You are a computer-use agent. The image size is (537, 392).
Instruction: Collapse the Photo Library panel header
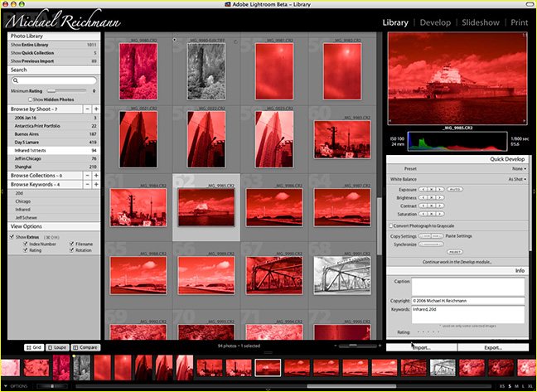coord(54,36)
